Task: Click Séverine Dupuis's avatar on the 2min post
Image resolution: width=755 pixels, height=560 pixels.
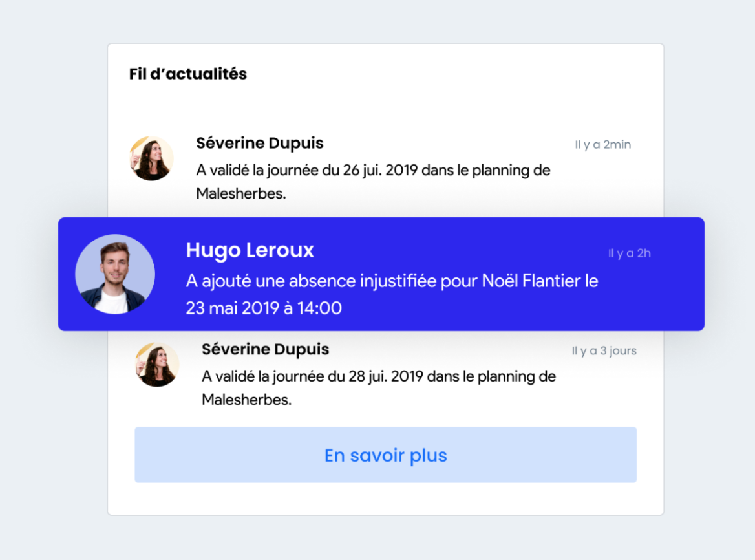Action: coord(151,158)
